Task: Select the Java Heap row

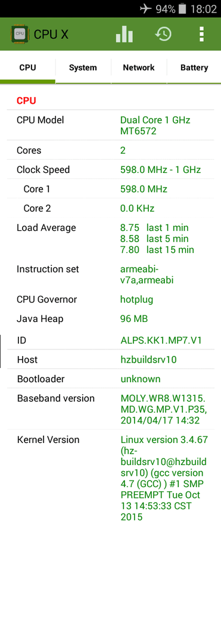Action: coord(111,318)
